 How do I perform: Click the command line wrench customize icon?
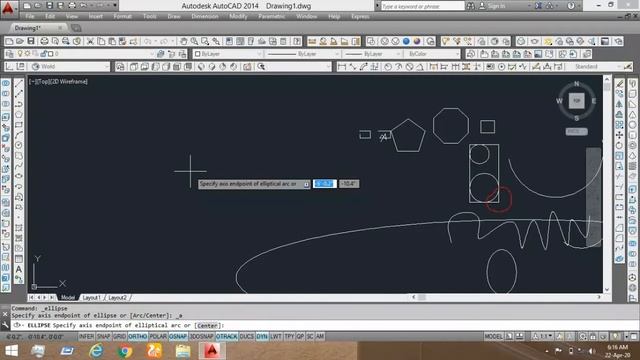[x=5, y=325]
